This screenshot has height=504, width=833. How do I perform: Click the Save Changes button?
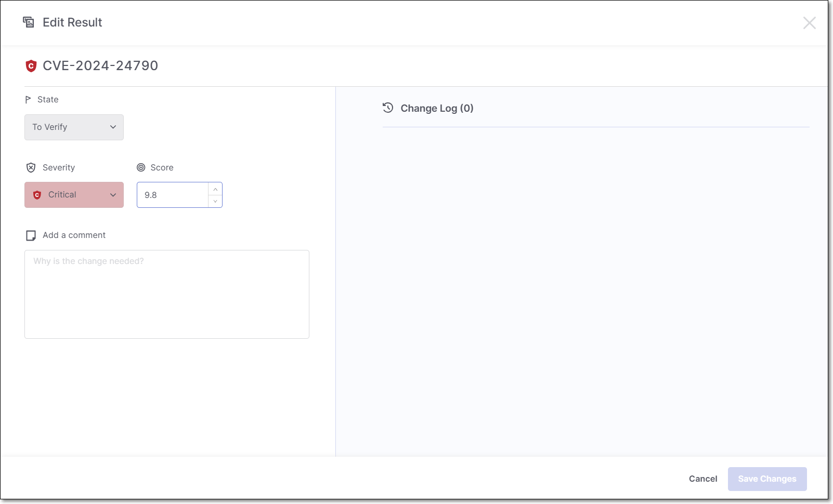click(767, 479)
